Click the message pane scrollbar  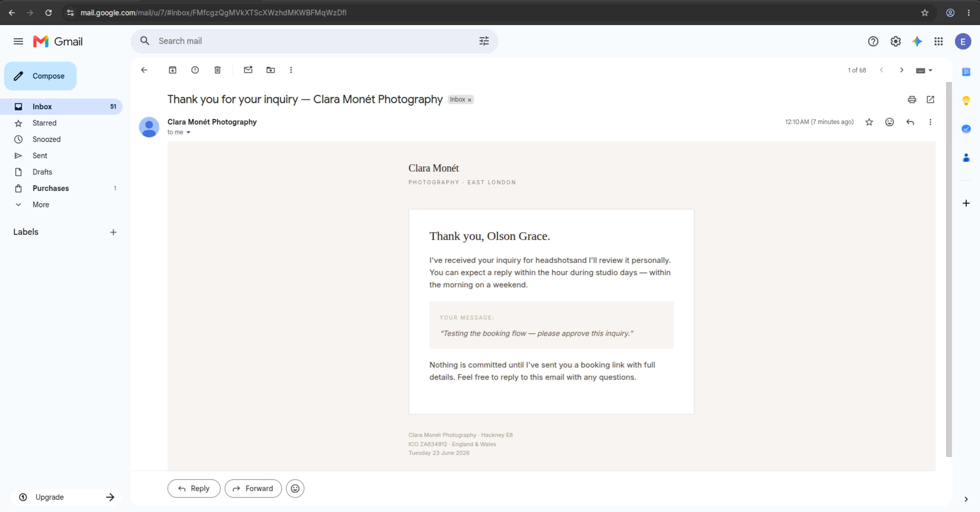[949, 269]
